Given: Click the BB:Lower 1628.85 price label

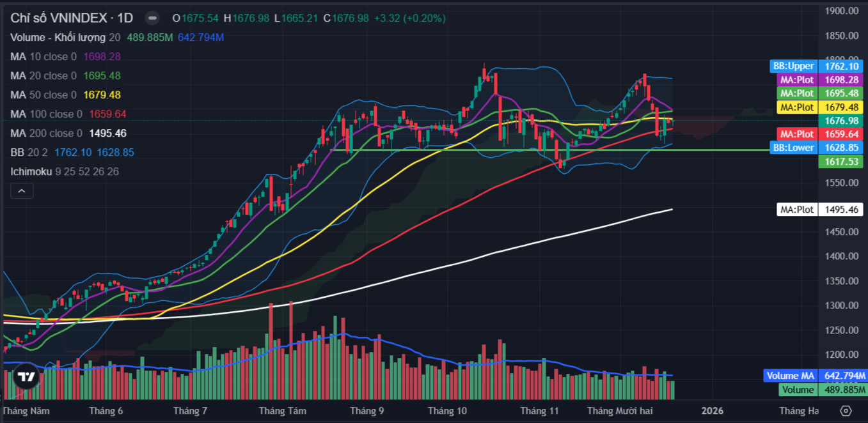Looking at the screenshot, I should click(817, 148).
